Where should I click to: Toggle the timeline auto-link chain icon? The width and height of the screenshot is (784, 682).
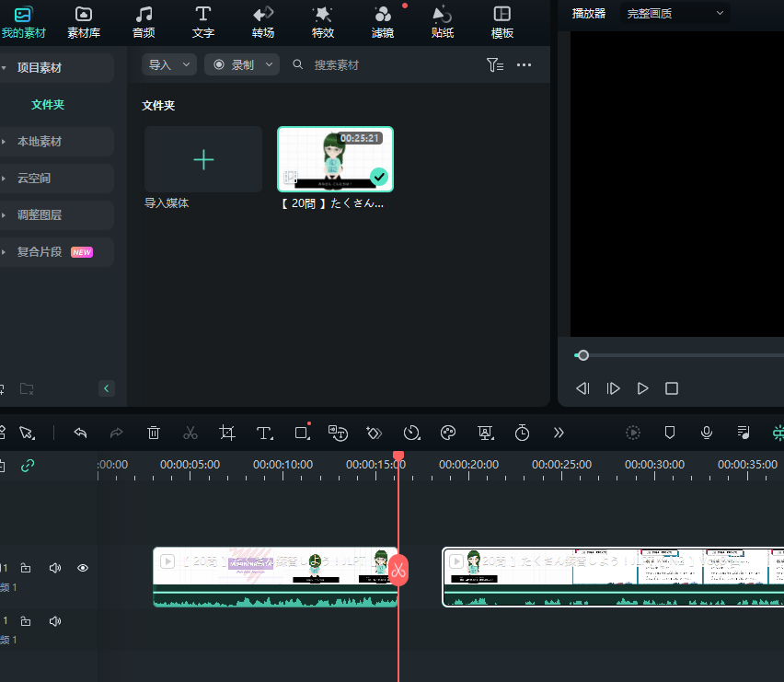click(x=28, y=466)
